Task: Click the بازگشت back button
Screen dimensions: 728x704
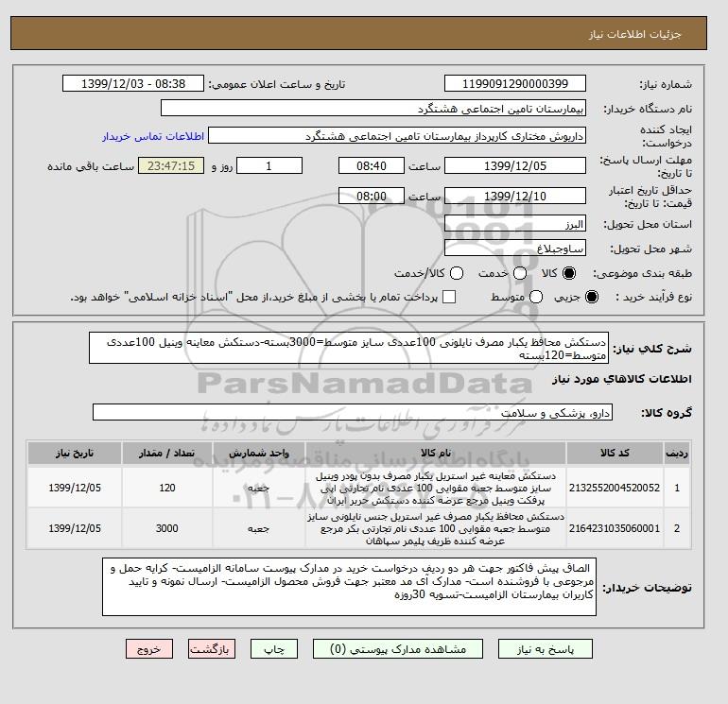Action: coord(212,649)
